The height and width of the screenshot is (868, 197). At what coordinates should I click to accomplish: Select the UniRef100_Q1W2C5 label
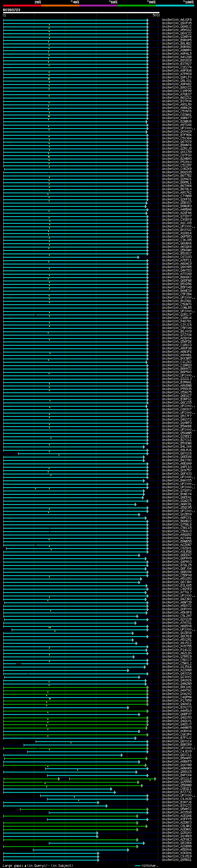(177, 501)
